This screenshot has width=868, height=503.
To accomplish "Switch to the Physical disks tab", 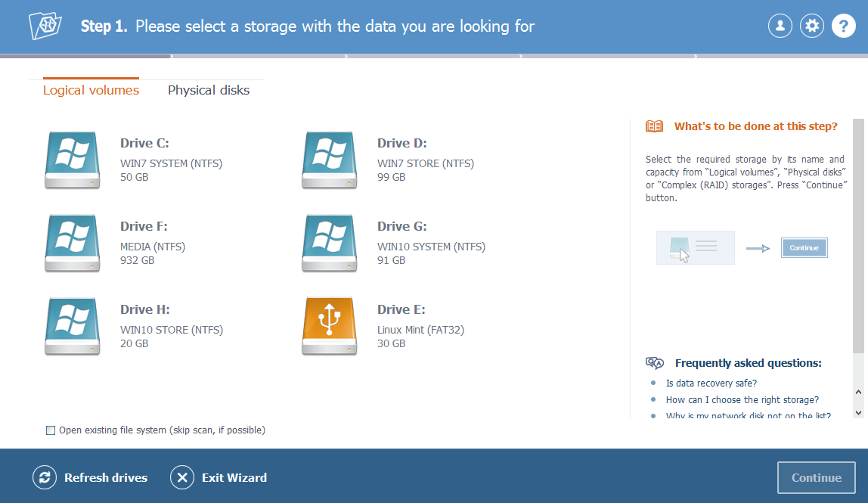I will click(209, 91).
